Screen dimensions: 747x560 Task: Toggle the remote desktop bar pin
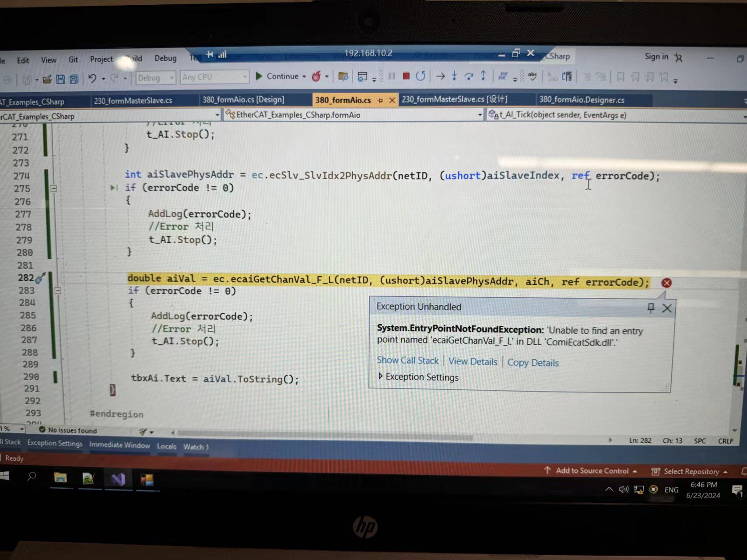(210, 54)
